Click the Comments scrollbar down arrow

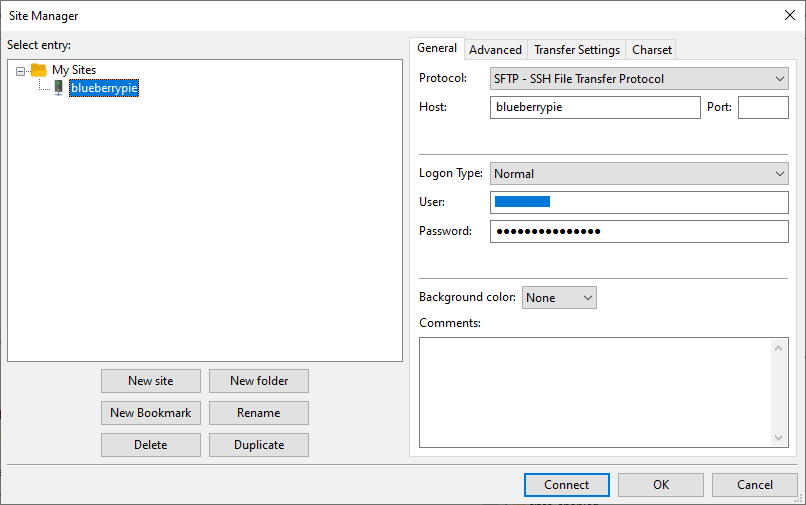click(778, 438)
